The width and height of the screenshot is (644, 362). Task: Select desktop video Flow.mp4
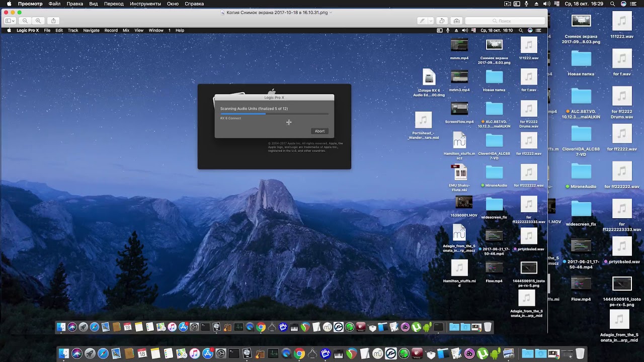pos(581,289)
